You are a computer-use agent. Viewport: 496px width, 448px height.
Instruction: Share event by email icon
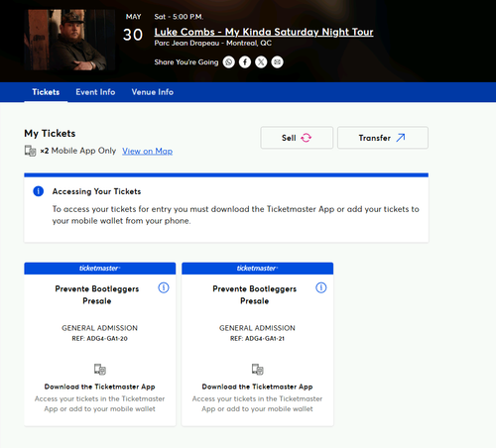point(277,62)
